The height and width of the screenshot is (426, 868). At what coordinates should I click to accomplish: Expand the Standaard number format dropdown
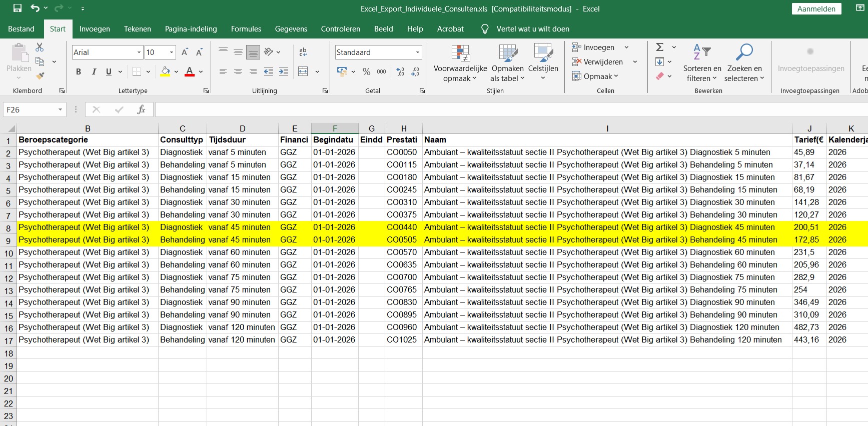pos(417,52)
